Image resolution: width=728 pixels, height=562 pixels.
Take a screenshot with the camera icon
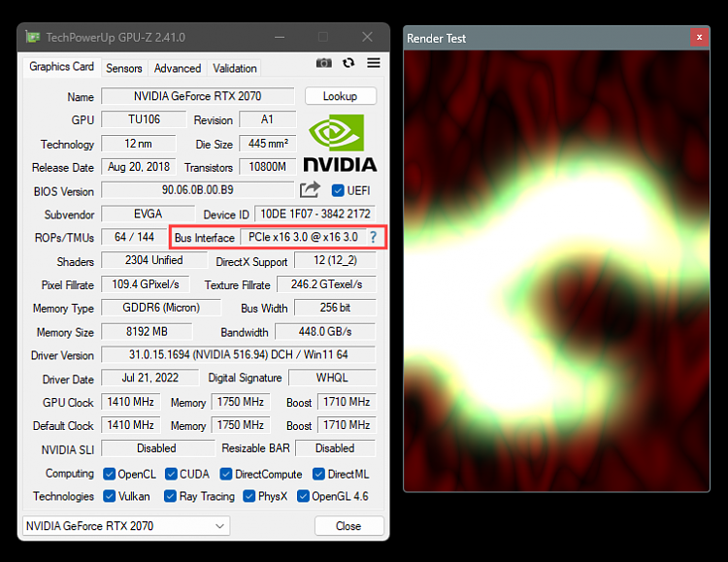tap(324, 63)
